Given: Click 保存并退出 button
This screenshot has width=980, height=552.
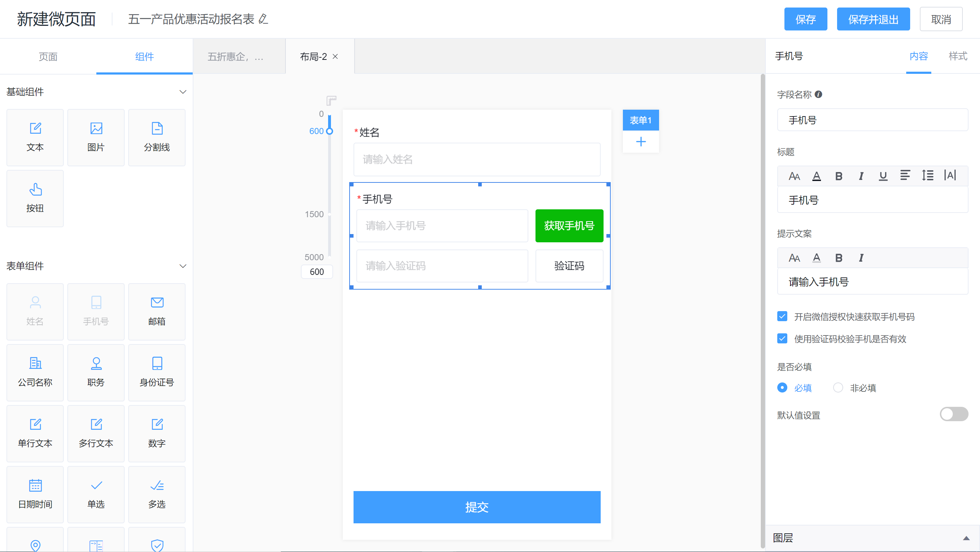Looking at the screenshot, I should (873, 19).
